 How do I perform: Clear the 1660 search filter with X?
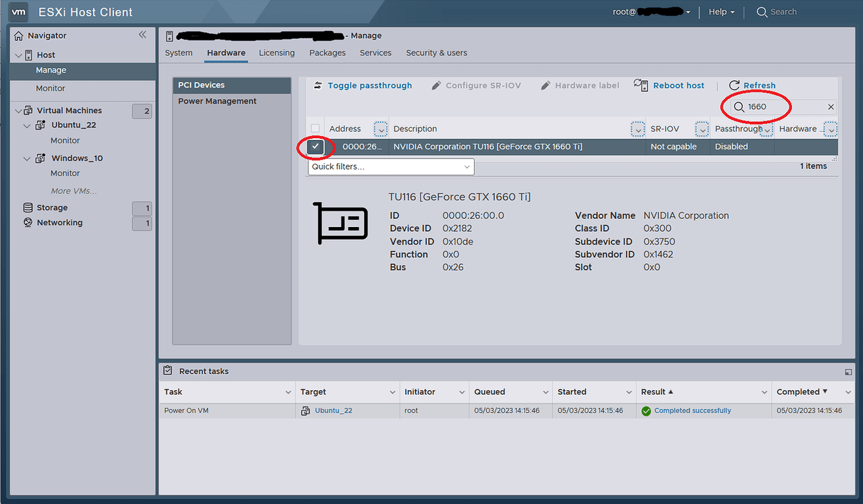831,106
